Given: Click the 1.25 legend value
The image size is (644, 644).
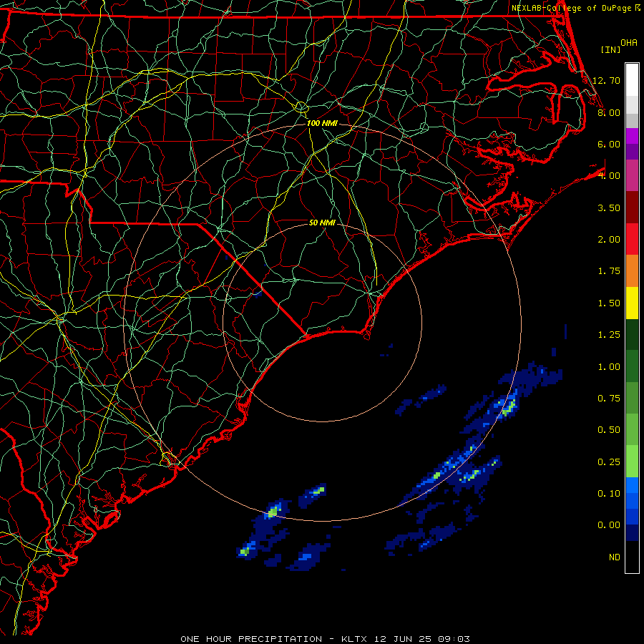Looking at the screenshot, I should [609, 335].
